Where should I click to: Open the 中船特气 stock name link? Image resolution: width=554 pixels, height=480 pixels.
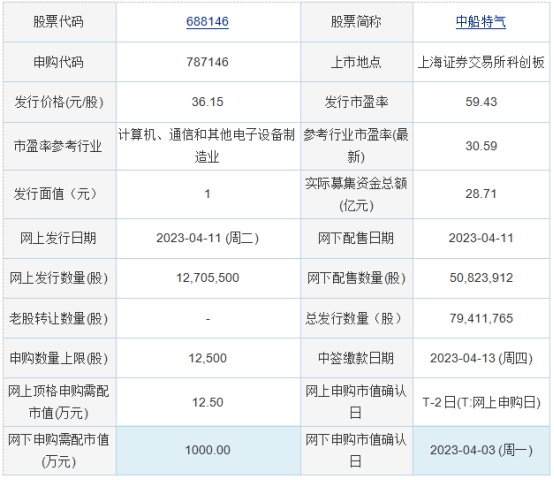coord(481,22)
